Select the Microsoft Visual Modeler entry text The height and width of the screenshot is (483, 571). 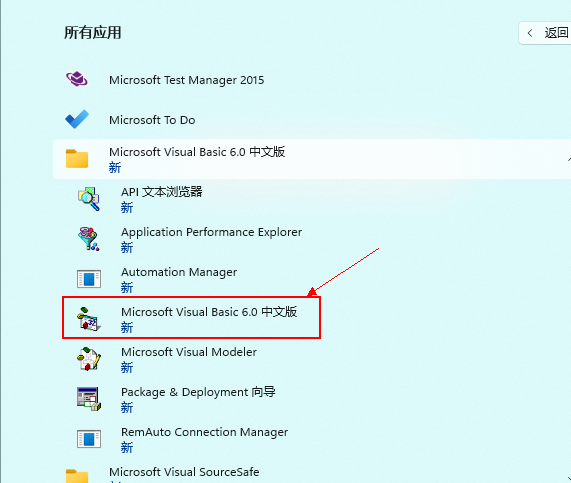click(x=189, y=352)
